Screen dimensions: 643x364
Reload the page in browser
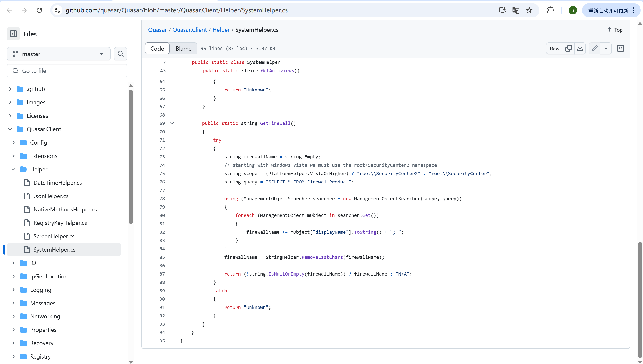coord(39,10)
